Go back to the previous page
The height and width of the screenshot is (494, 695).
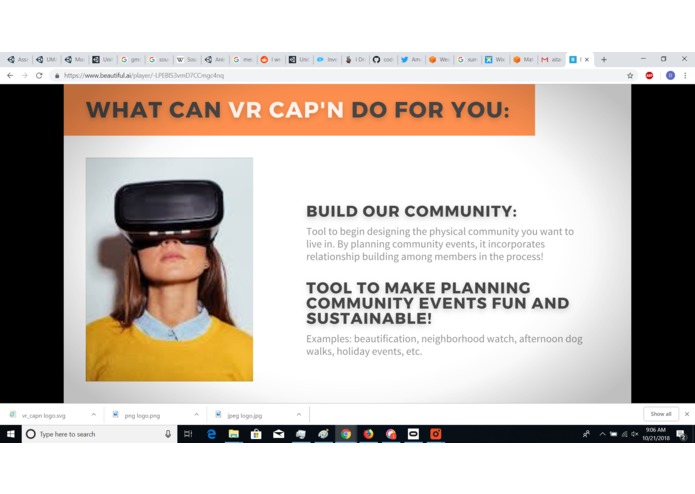point(10,76)
